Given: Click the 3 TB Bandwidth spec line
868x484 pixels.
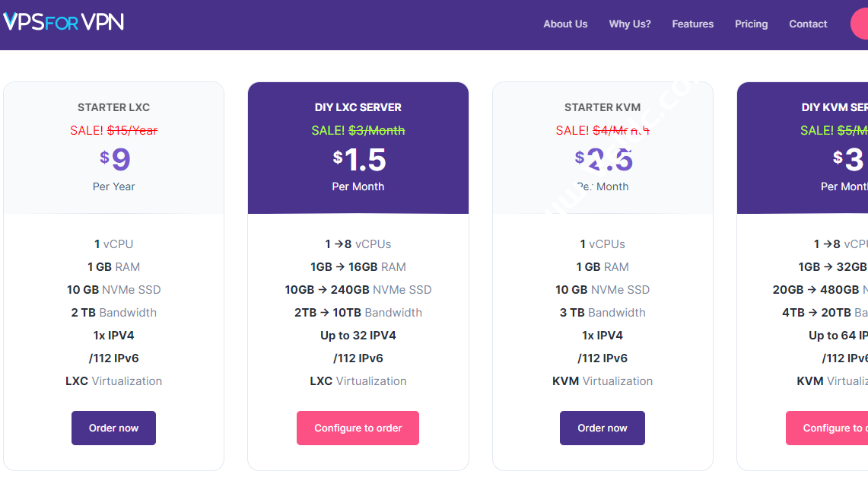Looking at the screenshot, I should tap(602, 312).
